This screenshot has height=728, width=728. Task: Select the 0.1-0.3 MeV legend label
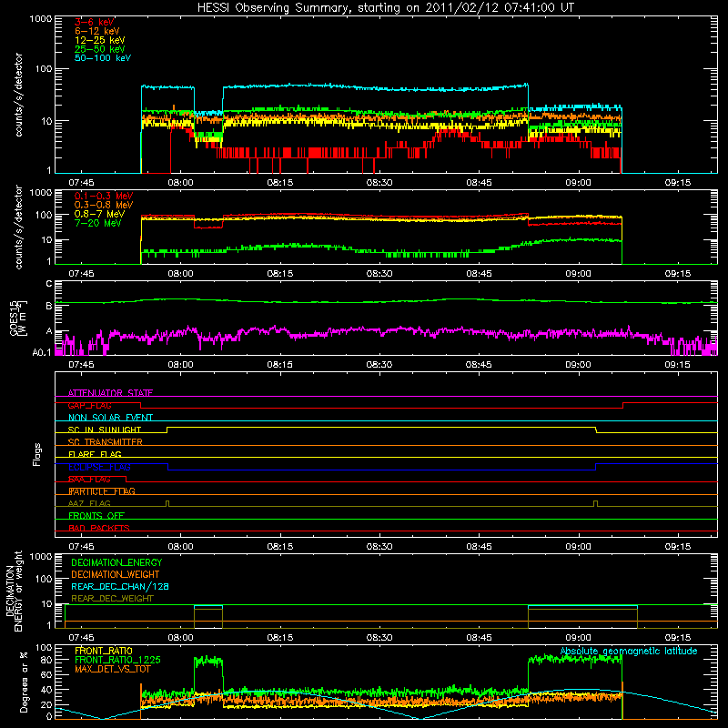coord(104,196)
